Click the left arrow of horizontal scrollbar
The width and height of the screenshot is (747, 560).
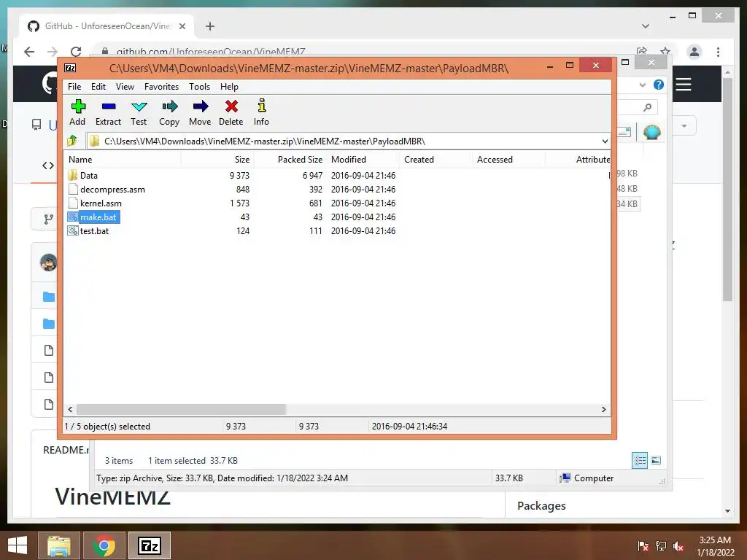pos(71,410)
